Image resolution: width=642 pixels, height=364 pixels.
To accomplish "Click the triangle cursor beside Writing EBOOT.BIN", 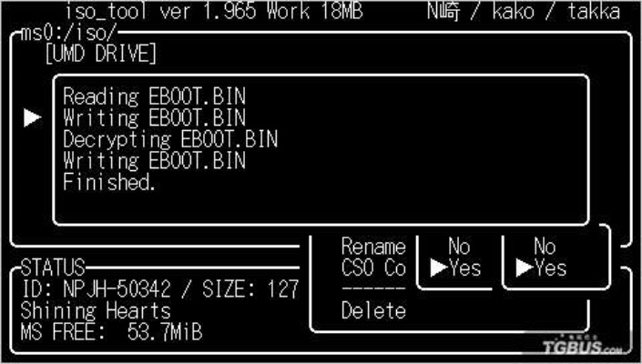I will (33, 117).
